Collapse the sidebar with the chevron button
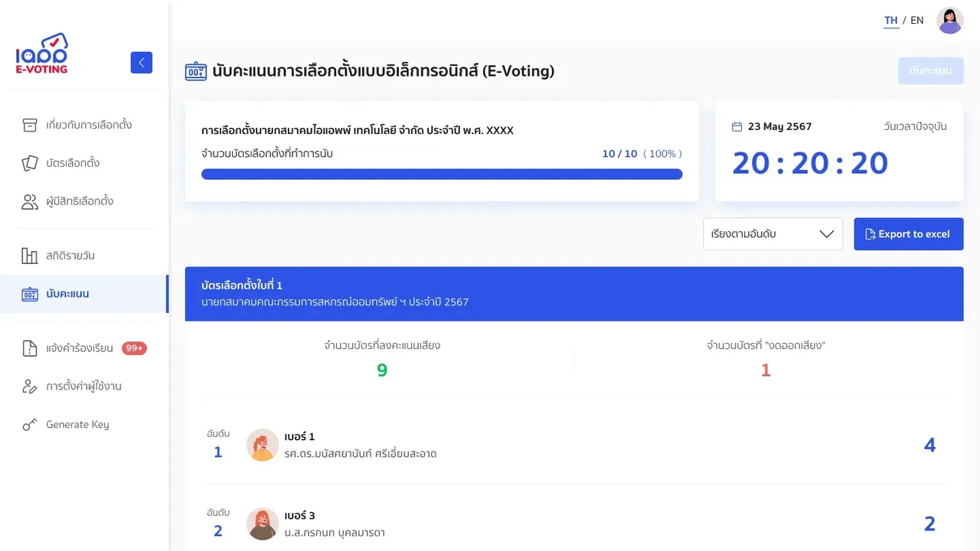The image size is (980, 551). point(142,63)
